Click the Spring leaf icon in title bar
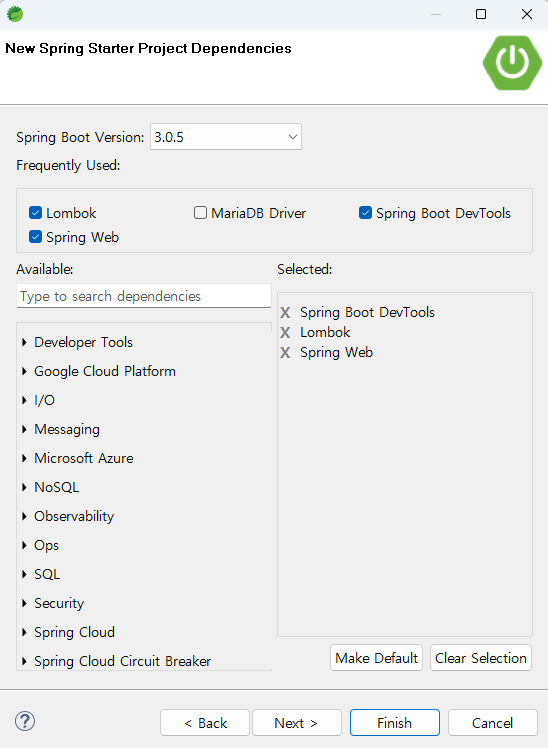 click(15, 14)
